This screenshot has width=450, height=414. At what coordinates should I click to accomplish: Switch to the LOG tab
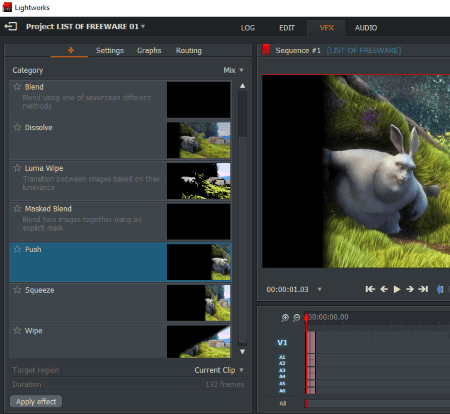[x=248, y=28]
